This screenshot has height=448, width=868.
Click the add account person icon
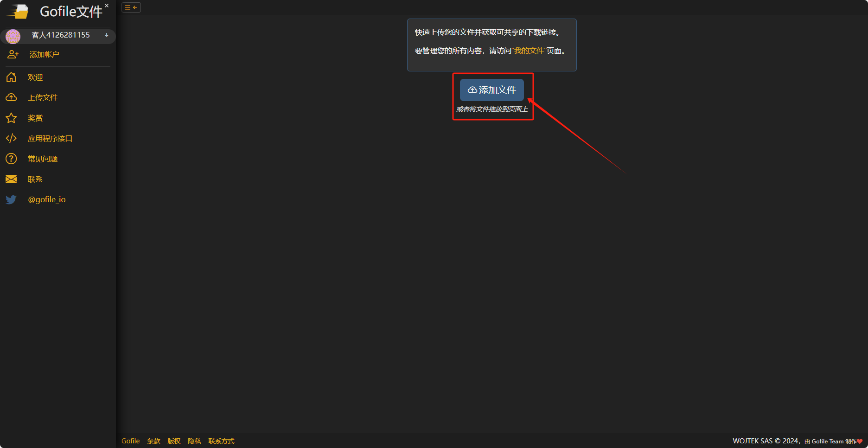pyautogui.click(x=13, y=55)
